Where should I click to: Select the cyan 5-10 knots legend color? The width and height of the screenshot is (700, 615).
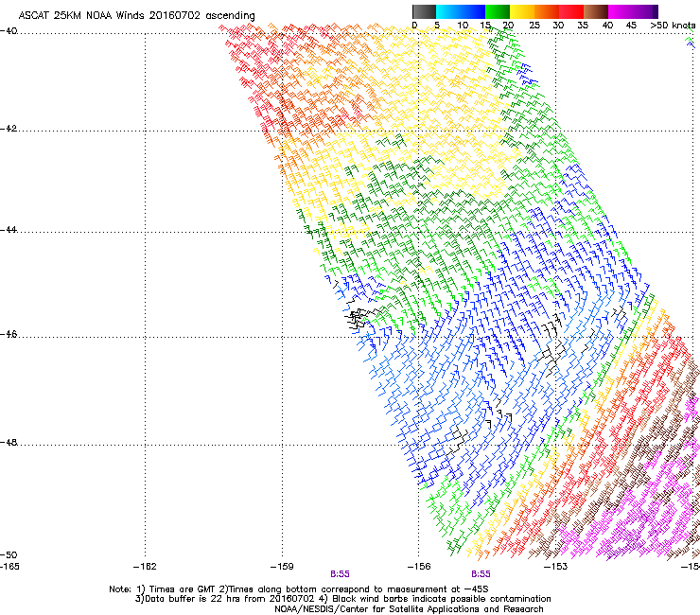tap(448, 11)
